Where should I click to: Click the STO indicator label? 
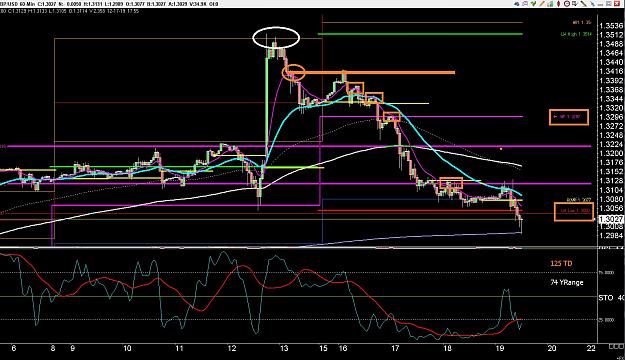[606, 298]
